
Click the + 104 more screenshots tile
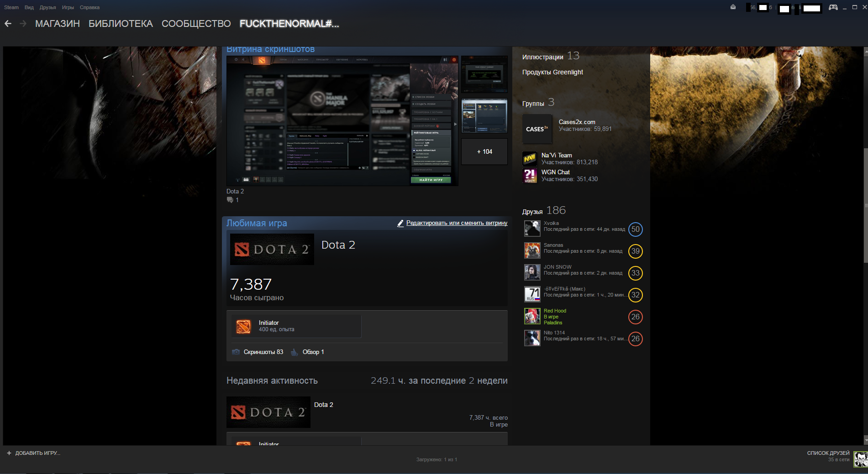[484, 151]
